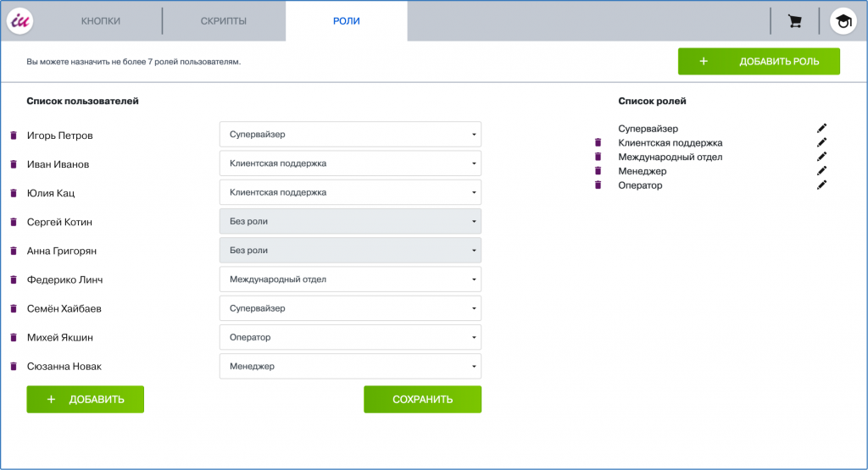
Task: Delete user Сергей Котин with trash icon
Action: [14, 222]
